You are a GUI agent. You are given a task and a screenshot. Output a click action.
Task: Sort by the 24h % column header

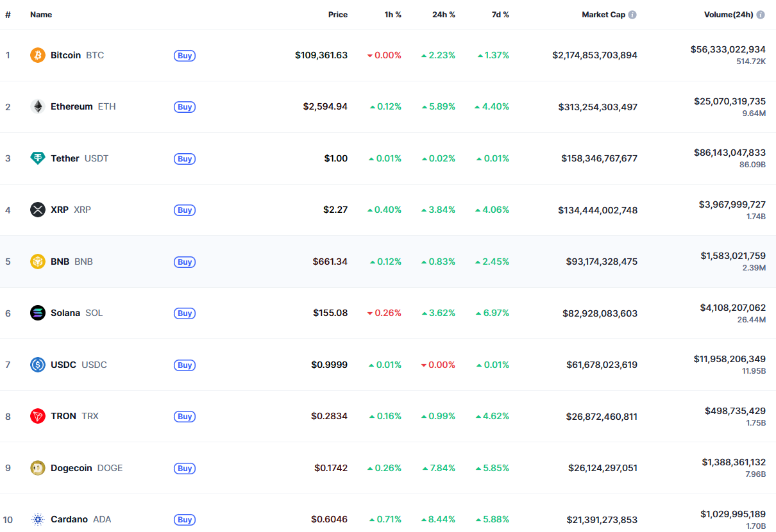click(443, 15)
